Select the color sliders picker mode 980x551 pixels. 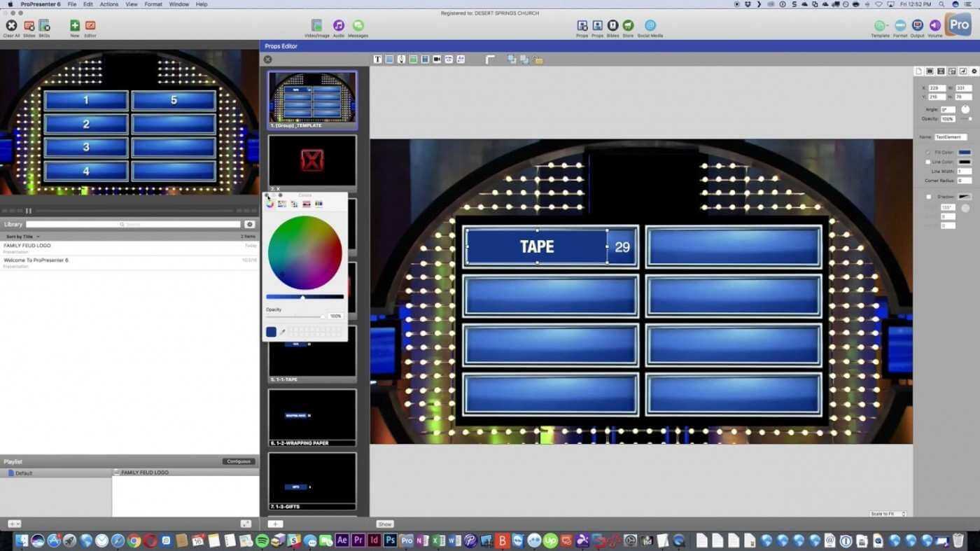(281, 204)
